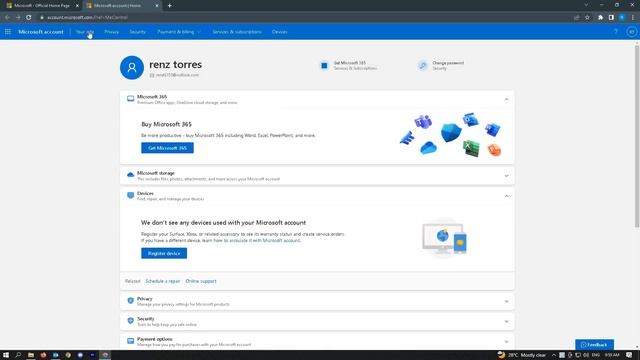Close the Microsoft Official Home Page tab
Viewport: 640px width, 360px height.
pyautogui.click(x=77, y=6)
